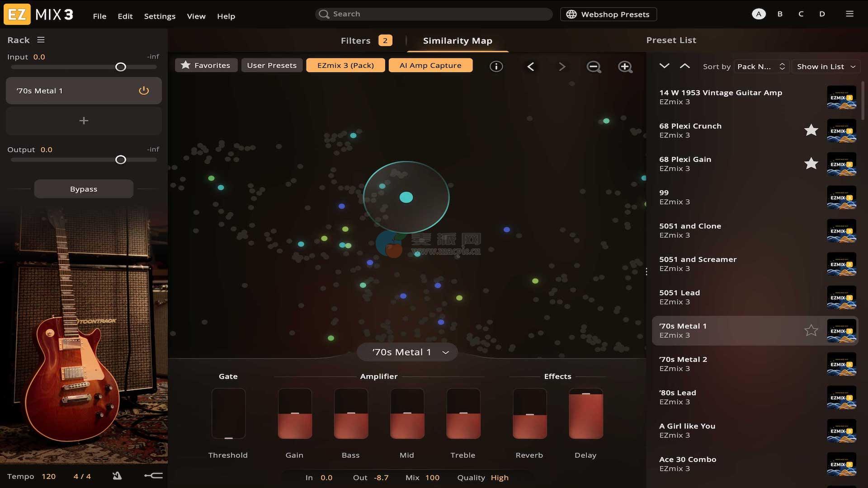
Task: Click the Bypass button
Action: click(x=84, y=189)
